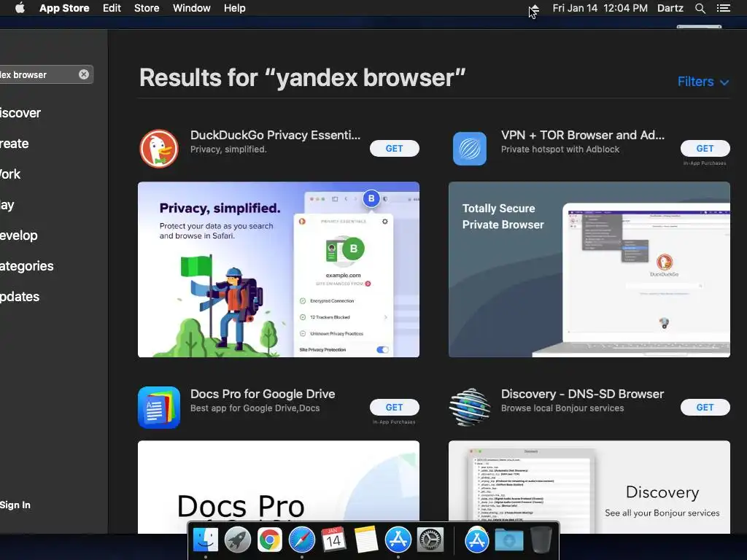
Task: Open the Trash in the Dock
Action: 541,540
